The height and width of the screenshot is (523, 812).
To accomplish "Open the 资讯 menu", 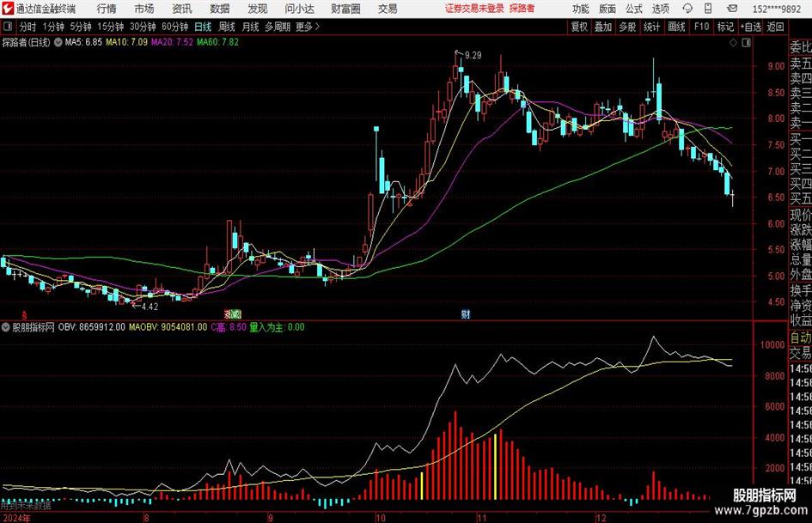I will click(x=182, y=9).
